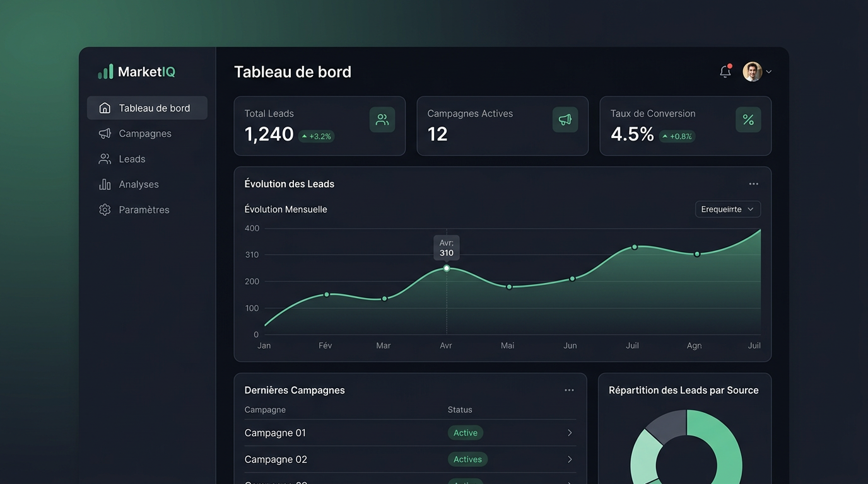Click the Leads people icon in the sidebar
Screen dimensions: 868x484
105,159
